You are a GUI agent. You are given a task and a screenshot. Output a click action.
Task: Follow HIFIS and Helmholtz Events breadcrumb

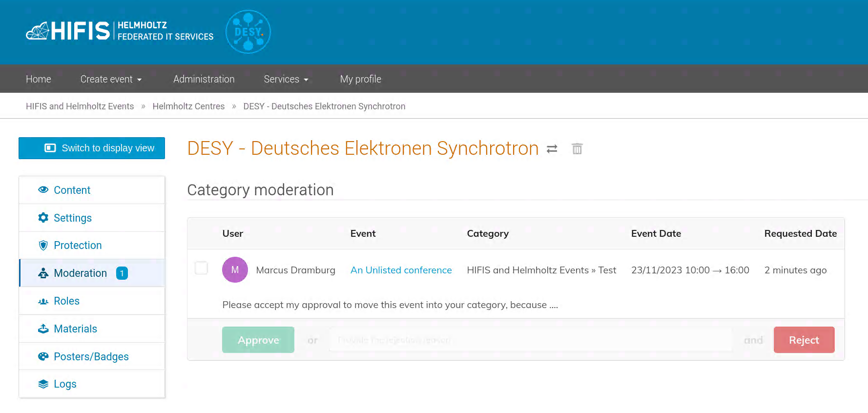pos(80,106)
